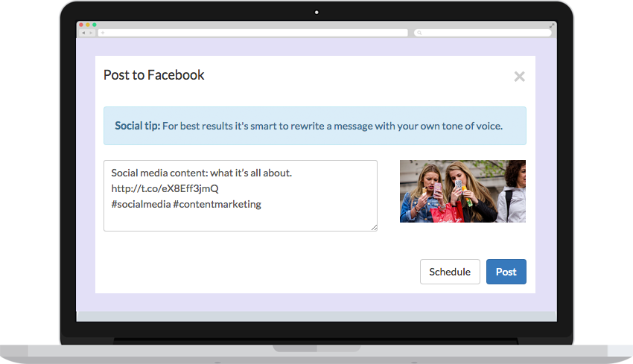Click the blue Post button
Viewport: 633px width, 364px height.
(506, 272)
